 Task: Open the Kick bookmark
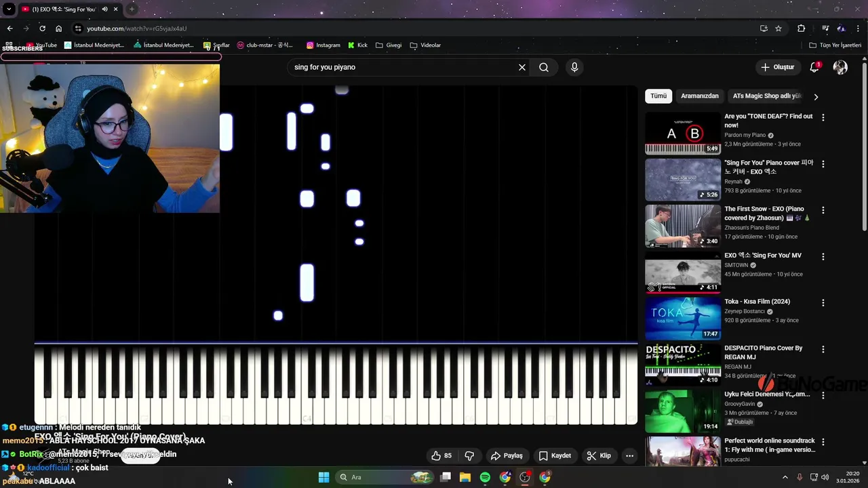point(357,45)
